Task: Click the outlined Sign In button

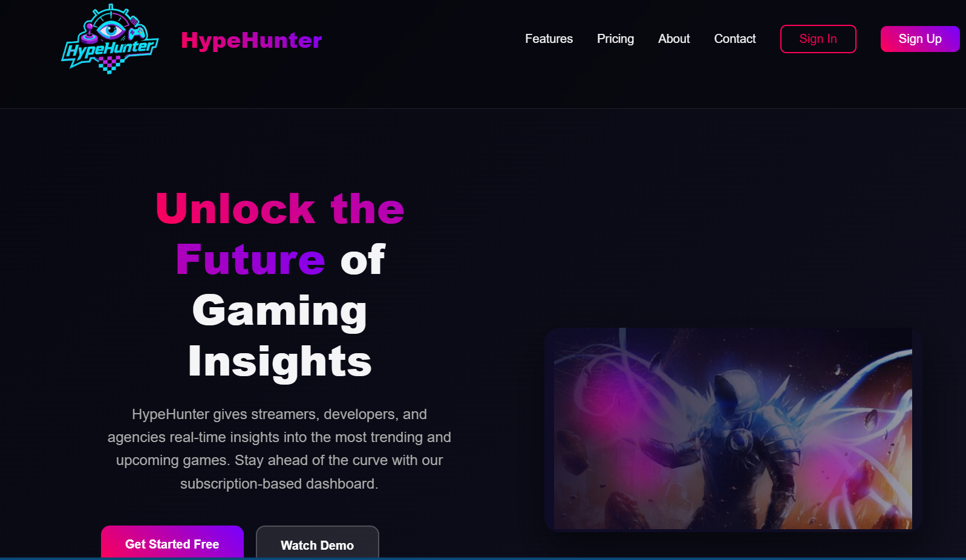Action: coord(818,39)
